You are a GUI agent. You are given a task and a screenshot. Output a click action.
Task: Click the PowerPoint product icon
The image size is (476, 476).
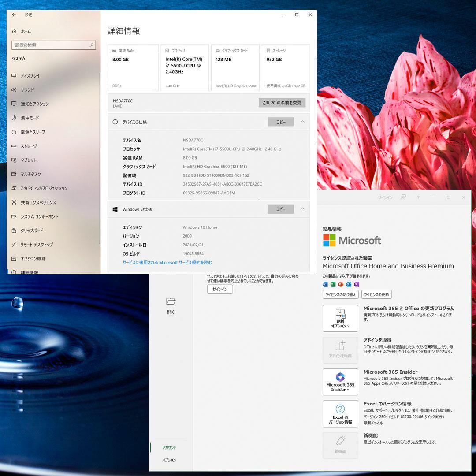tap(340, 284)
